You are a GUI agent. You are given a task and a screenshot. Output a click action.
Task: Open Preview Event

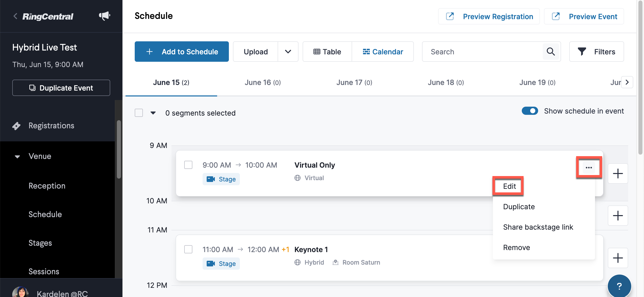point(584,16)
